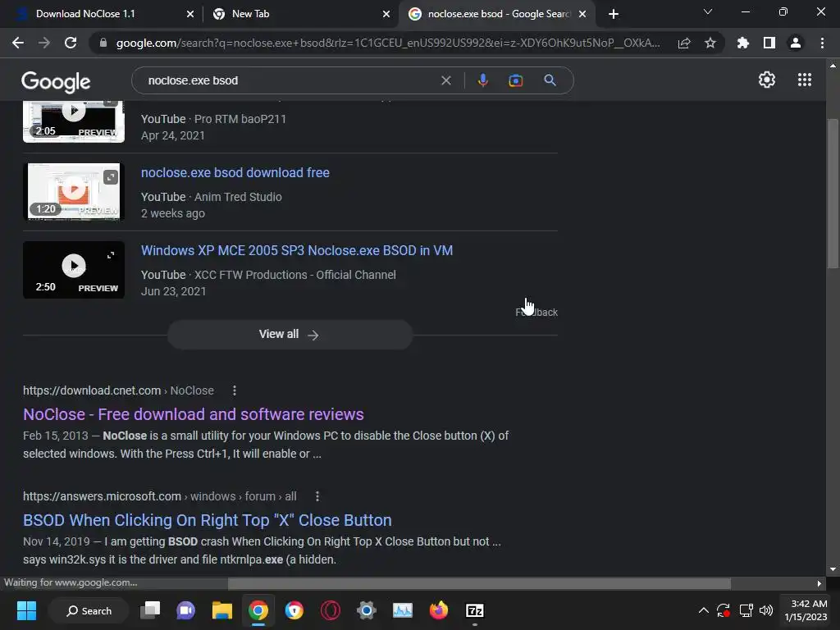Play the 2:50 video preview thumbnail
Image resolution: width=840 pixels, height=630 pixels.
[x=73, y=269]
